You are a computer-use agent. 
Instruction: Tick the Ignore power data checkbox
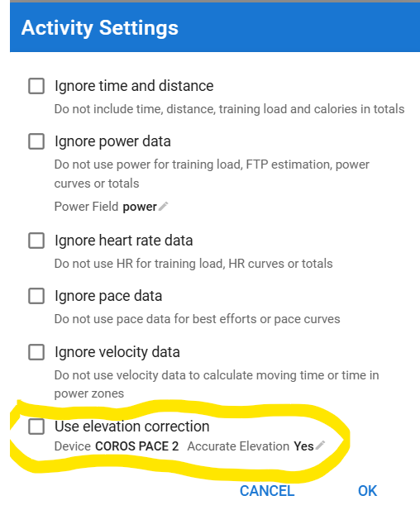click(36, 141)
